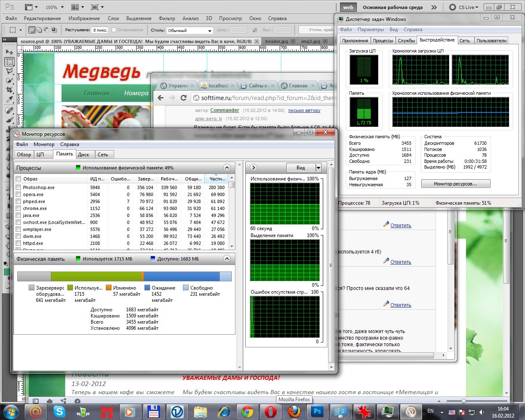This screenshot has height=420, width=525.
Task: Open the Фильтр menu in Photoshop
Action: (167, 18)
